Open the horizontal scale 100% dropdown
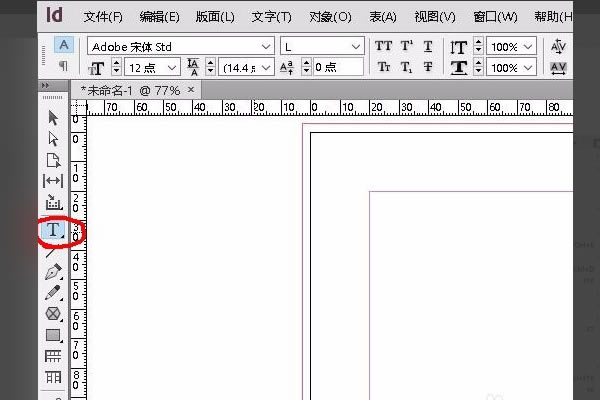 tap(528, 68)
